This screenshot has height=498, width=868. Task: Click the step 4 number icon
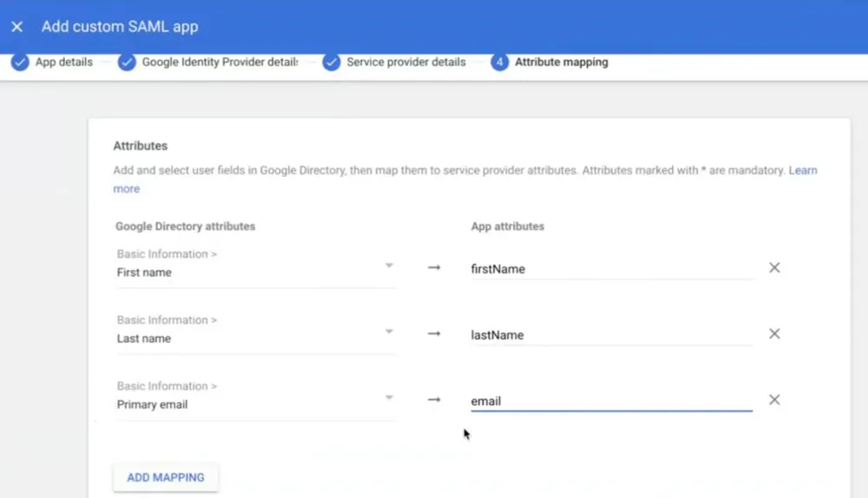[x=499, y=62]
